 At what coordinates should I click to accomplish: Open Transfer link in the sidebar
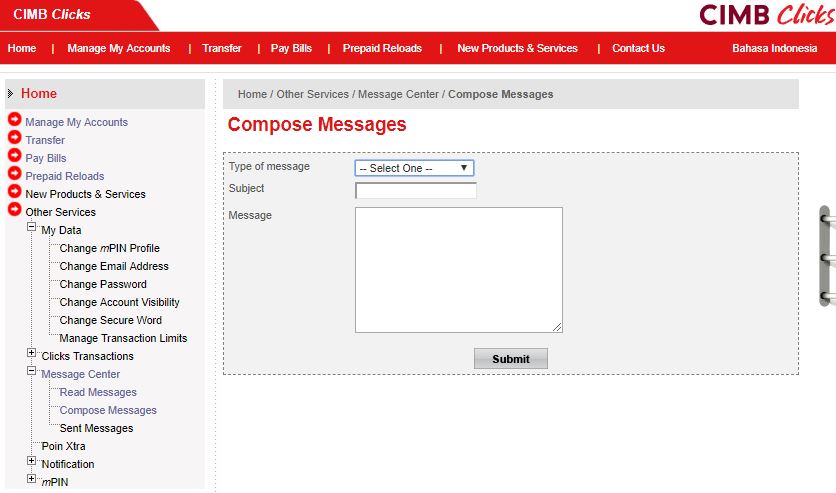tap(45, 140)
